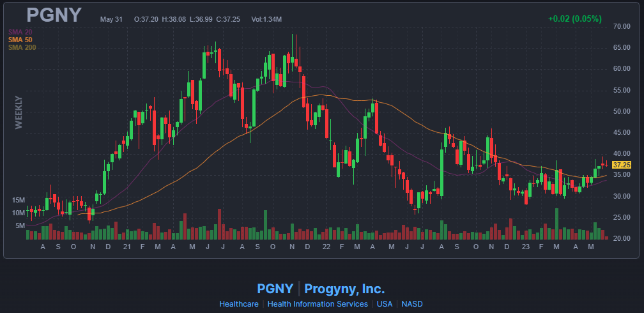644x313 pixels.
Task: Open the Progyny, Inc. company link
Action: point(344,289)
